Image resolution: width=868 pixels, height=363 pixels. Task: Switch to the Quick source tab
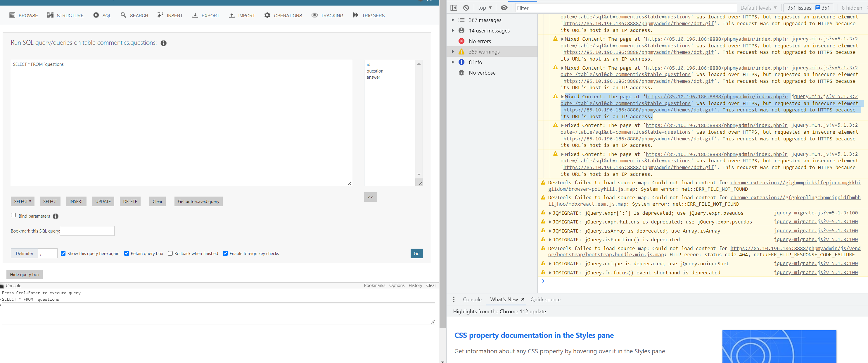(545, 299)
